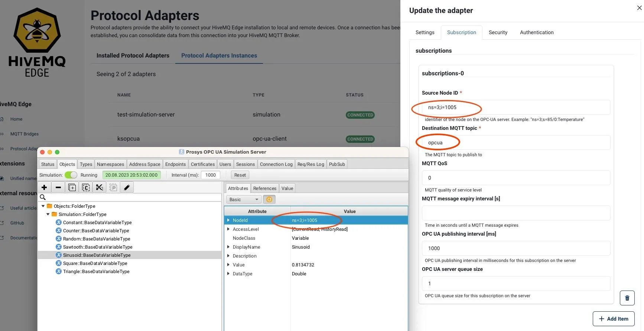The image size is (644, 331).
Task: Click the cut scissors icon in Prosys toolbar
Action: 100,187
